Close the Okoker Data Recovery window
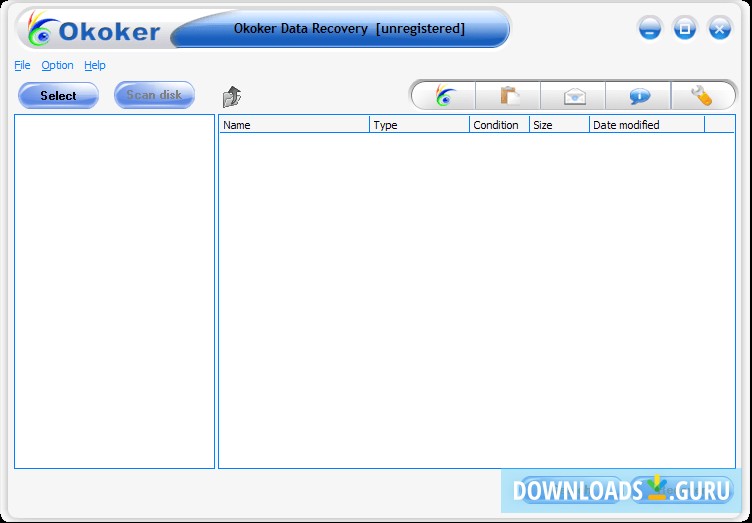 (x=719, y=29)
